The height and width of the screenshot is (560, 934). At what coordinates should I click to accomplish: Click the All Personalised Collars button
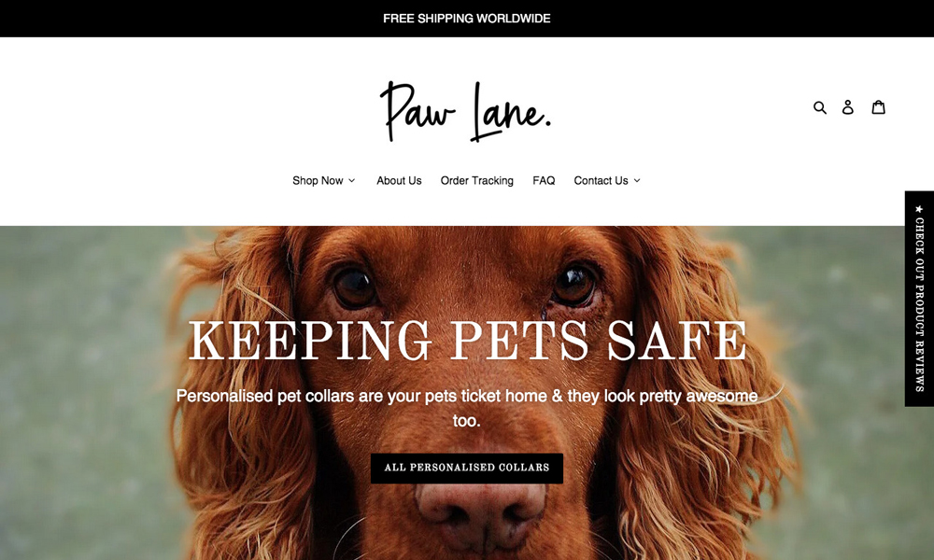coord(467,468)
